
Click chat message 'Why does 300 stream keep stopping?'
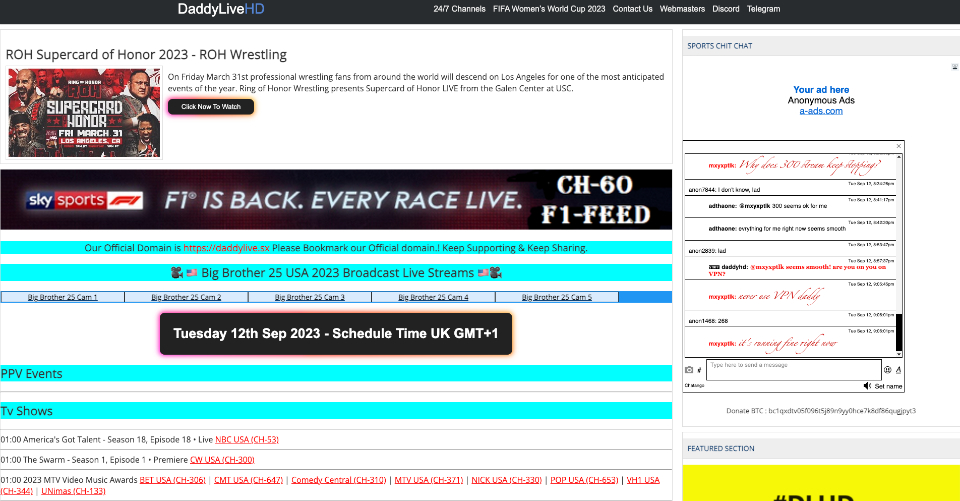pyautogui.click(x=809, y=165)
